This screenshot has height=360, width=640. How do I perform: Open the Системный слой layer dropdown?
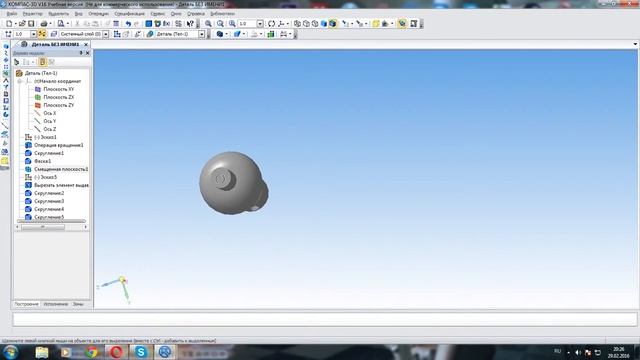tap(106, 34)
